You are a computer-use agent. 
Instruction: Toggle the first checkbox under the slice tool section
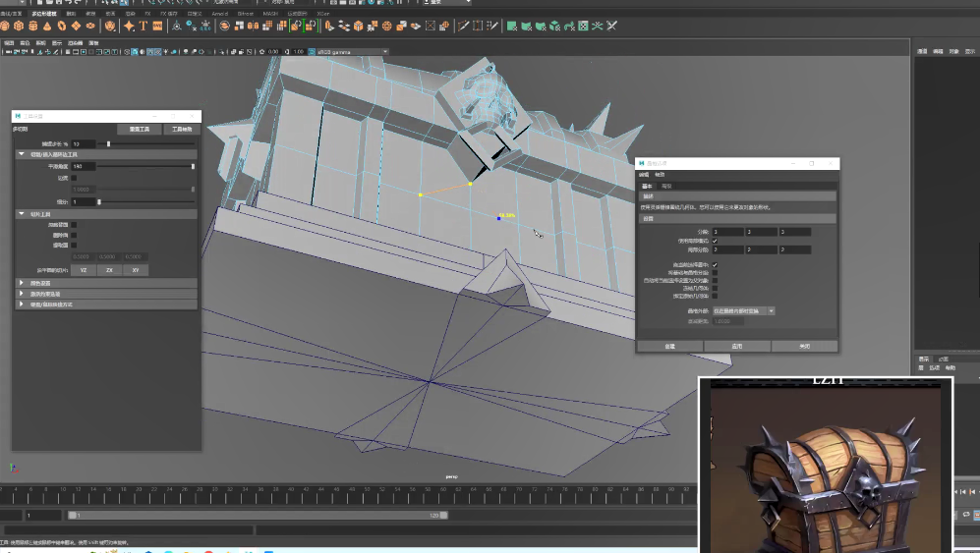click(74, 225)
